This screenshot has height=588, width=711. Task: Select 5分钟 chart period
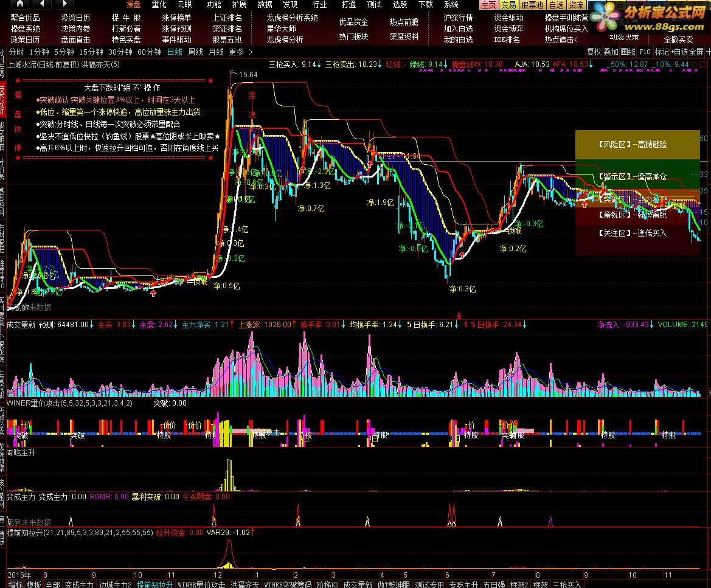[64, 52]
